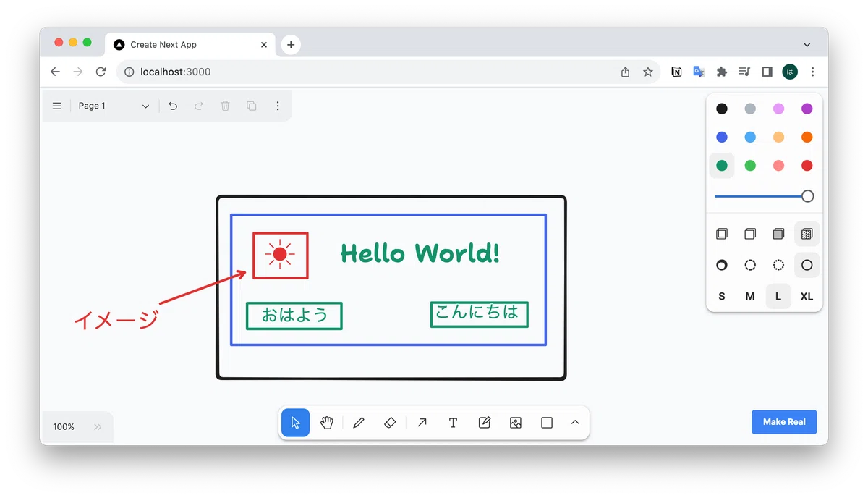Pick the violet color swatch

[807, 109]
